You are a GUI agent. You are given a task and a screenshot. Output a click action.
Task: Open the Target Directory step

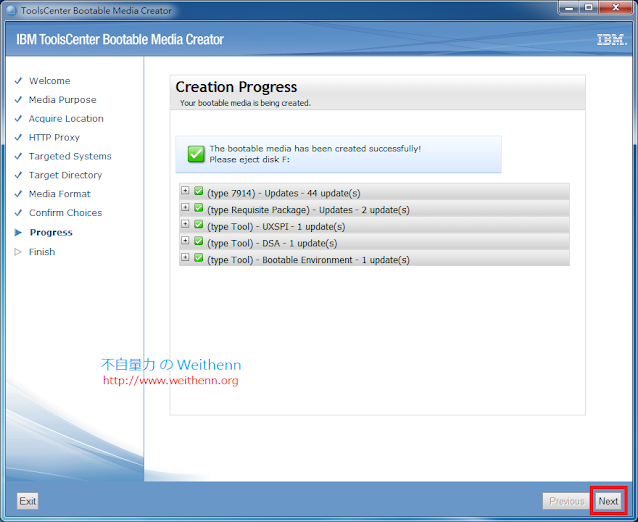point(66,175)
